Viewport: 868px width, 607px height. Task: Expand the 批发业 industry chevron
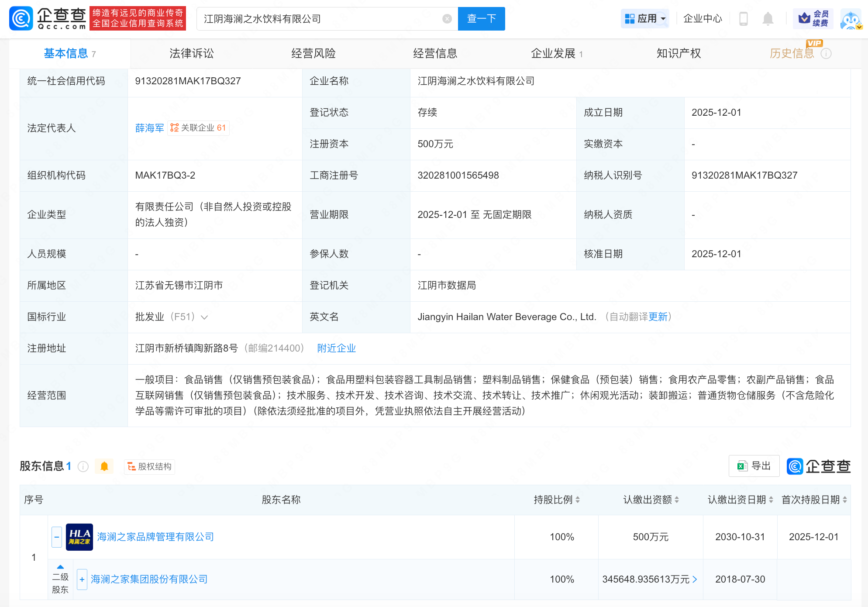[204, 317]
